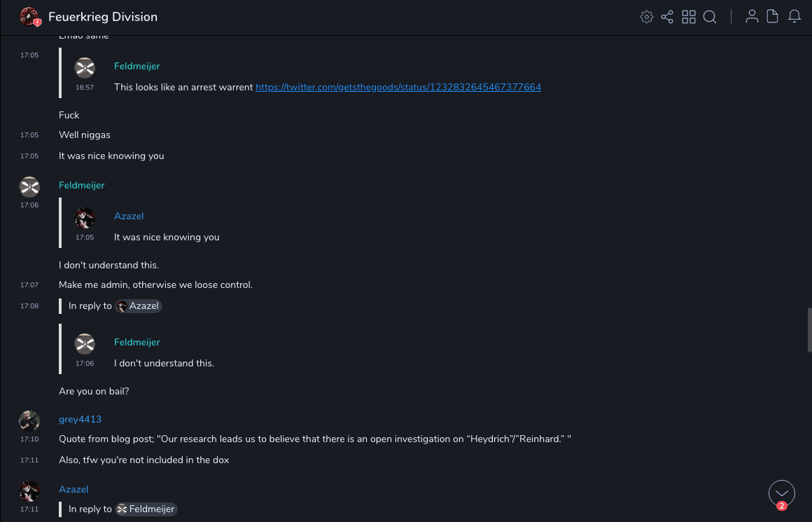
Task: Click the notifications bell icon
Action: 794,17
